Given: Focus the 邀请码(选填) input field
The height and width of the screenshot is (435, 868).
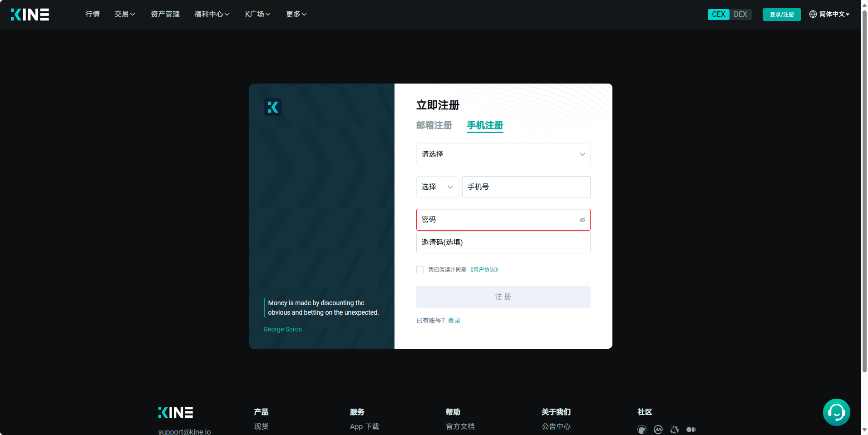Looking at the screenshot, I should (503, 242).
